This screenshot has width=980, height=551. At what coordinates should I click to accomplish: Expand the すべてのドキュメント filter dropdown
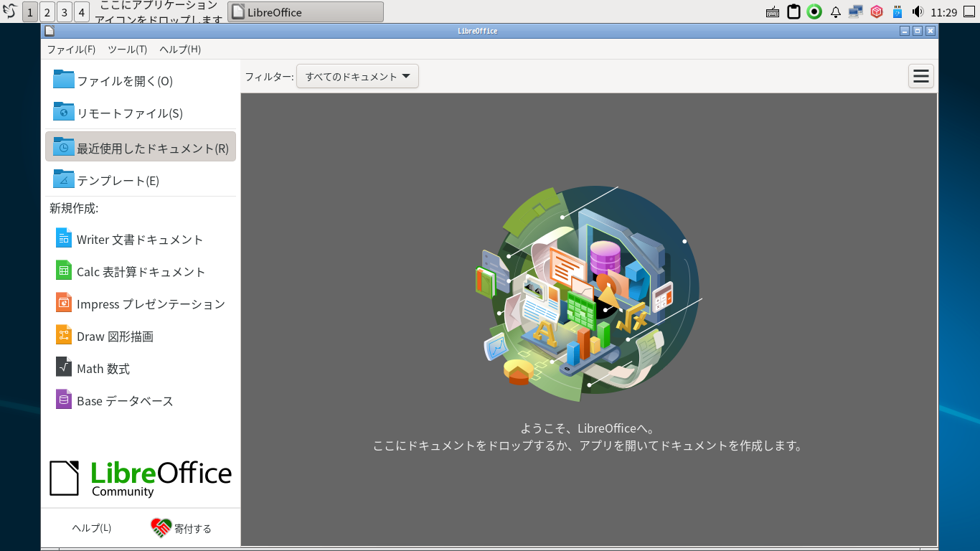(357, 77)
